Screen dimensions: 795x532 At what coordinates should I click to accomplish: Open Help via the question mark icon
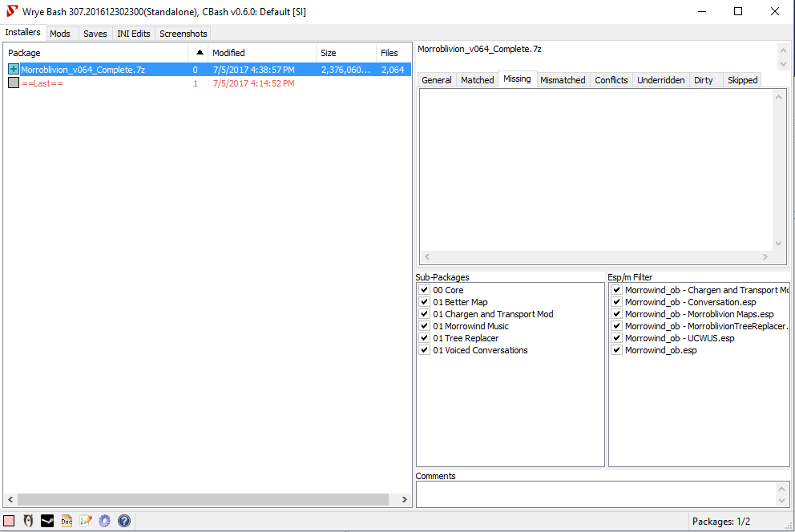click(123, 521)
